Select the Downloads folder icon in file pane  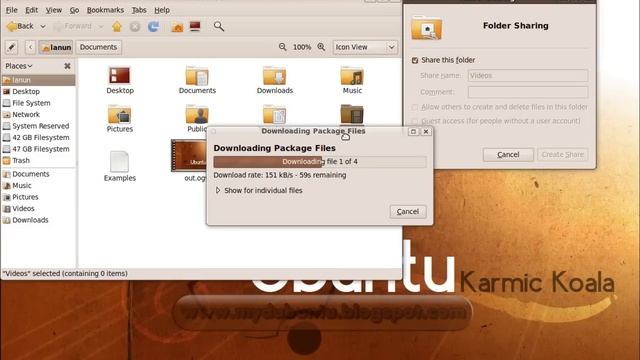pyautogui.click(x=275, y=76)
